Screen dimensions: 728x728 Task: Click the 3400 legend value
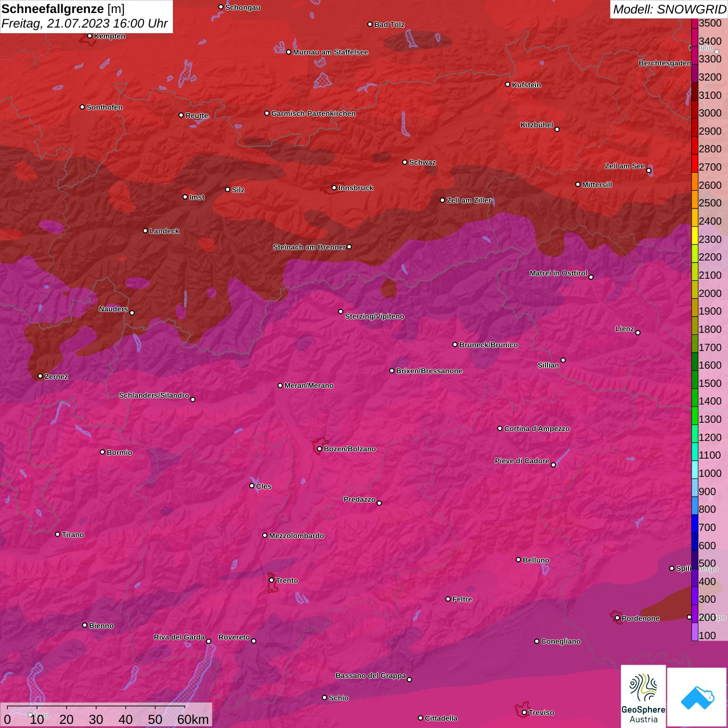[x=710, y=41]
